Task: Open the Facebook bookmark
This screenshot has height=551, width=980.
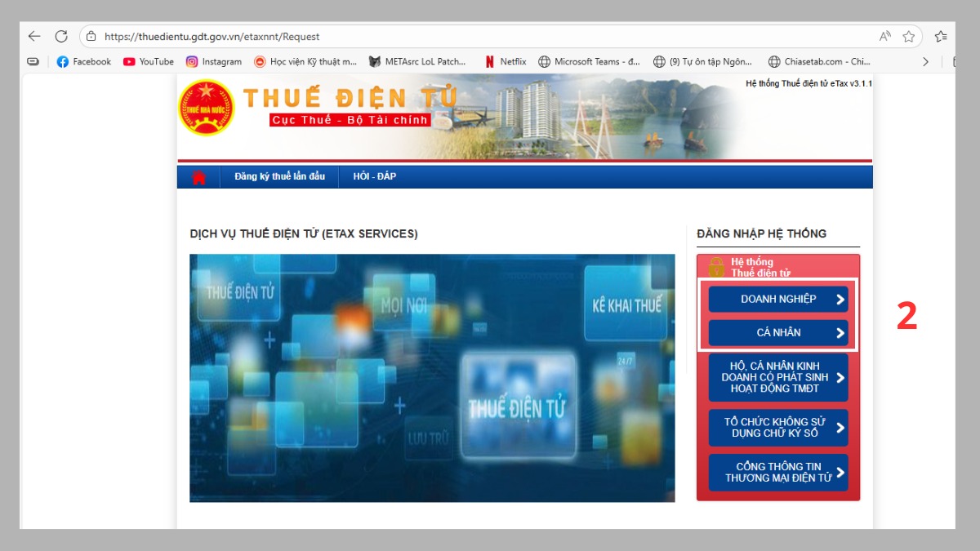Action: (84, 61)
